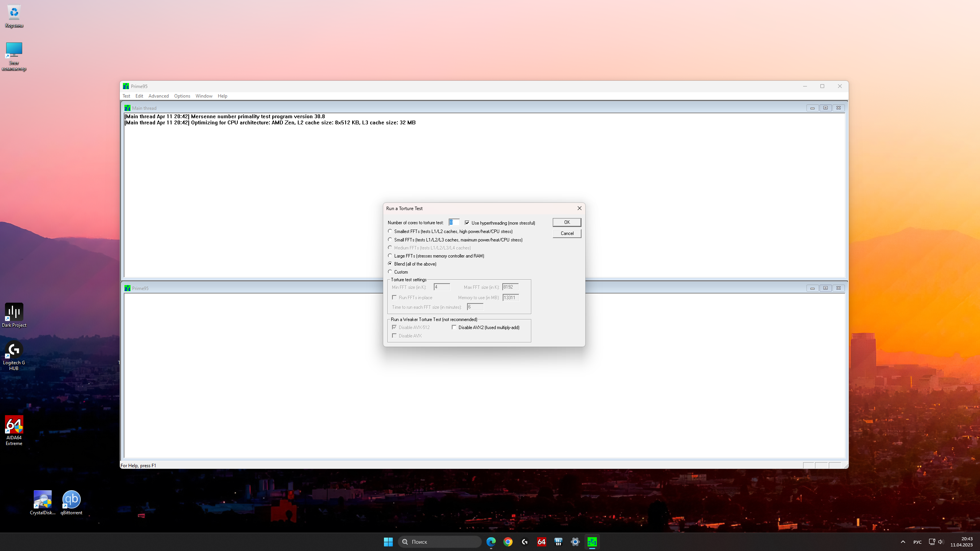Launch the Dark Project desktop shortcut
Image resolution: width=980 pixels, height=551 pixels.
pyautogui.click(x=14, y=312)
